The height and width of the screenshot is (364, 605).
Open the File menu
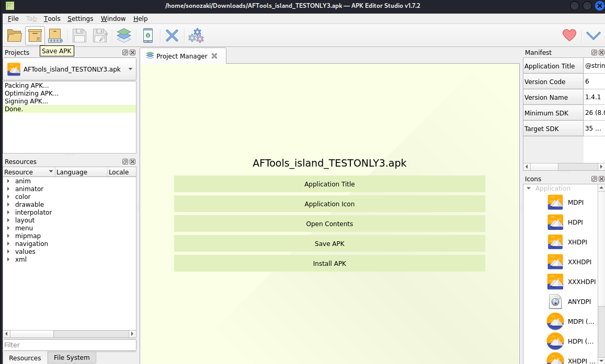[x=13, y=18]
